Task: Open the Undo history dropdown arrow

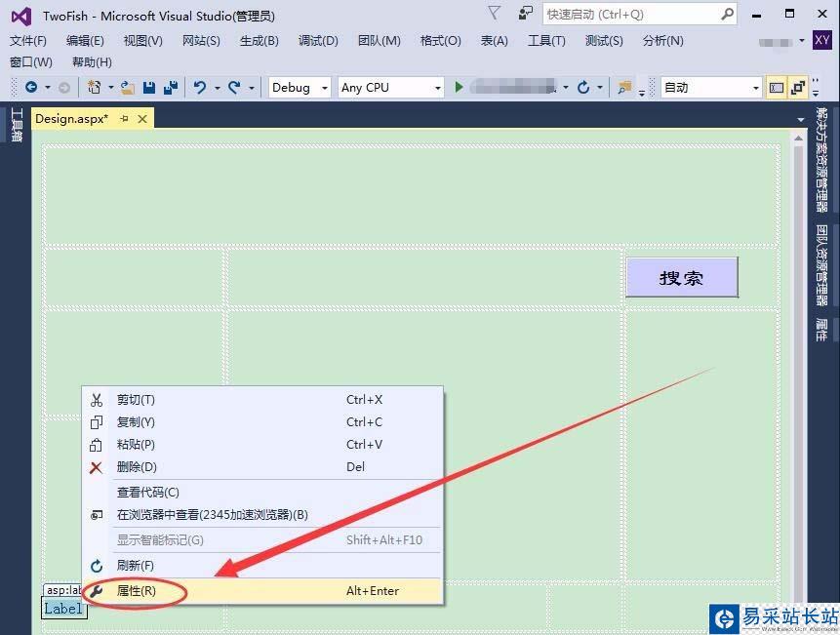Action: coord(217,87)
